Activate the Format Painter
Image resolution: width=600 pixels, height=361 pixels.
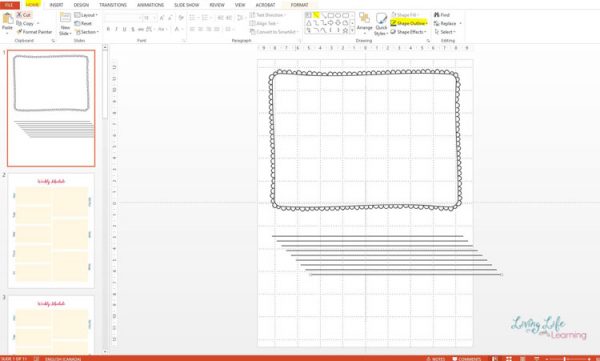click(x=34, y=32)
